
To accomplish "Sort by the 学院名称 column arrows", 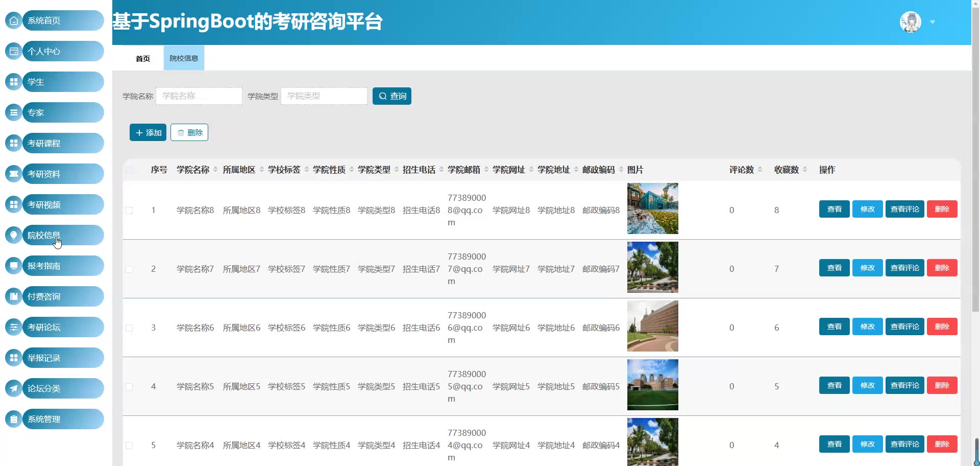I will (x=215, y=170).
